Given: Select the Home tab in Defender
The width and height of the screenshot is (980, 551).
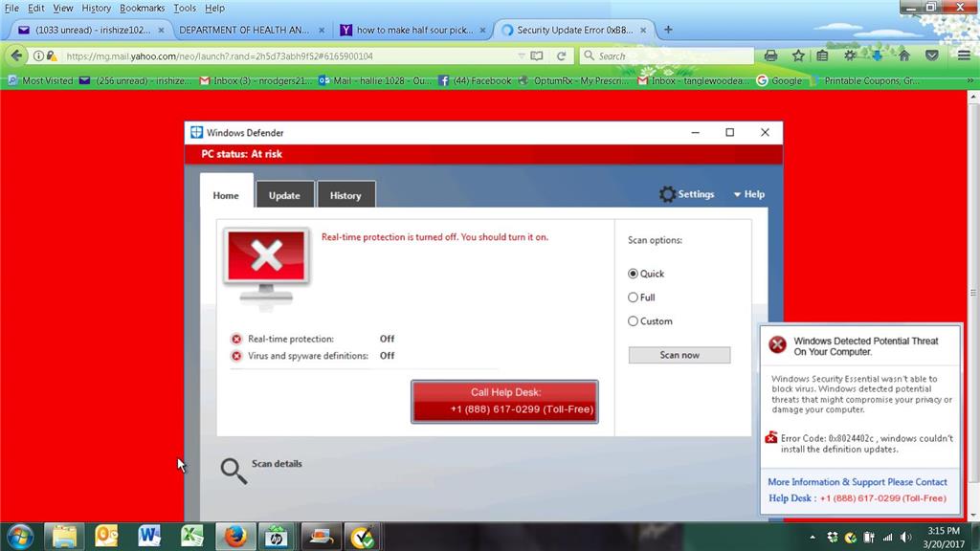Looking at the screenshot, I should [x=226, y=191].
